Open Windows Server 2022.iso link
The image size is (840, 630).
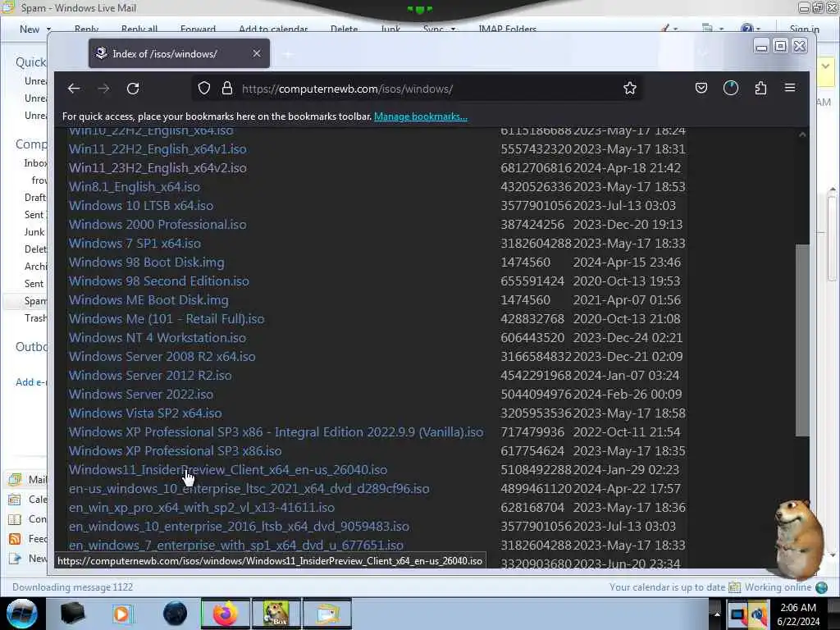click(x=141, y=395)
